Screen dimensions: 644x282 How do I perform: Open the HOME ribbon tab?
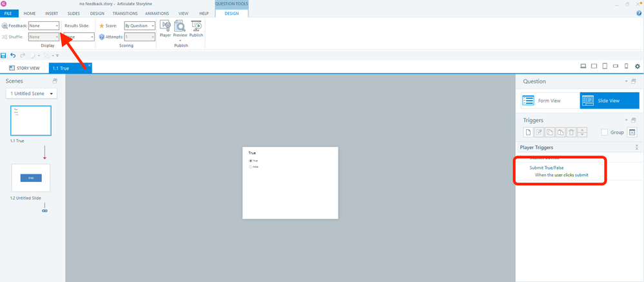pos(30,13)
